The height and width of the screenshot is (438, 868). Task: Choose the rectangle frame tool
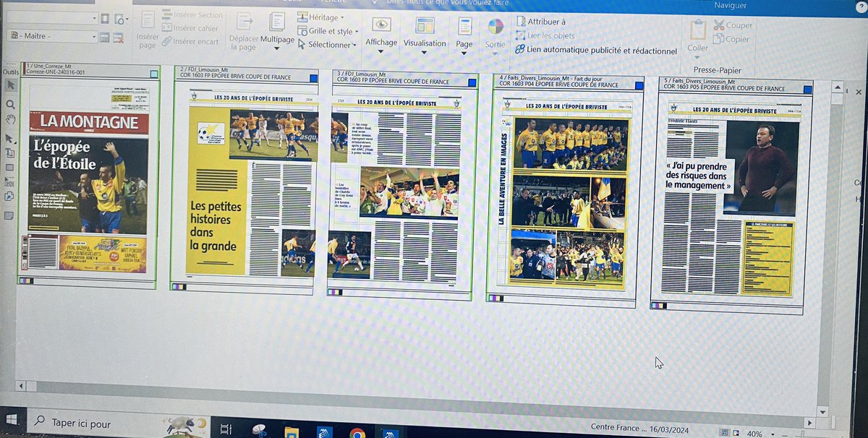(10, 168)
